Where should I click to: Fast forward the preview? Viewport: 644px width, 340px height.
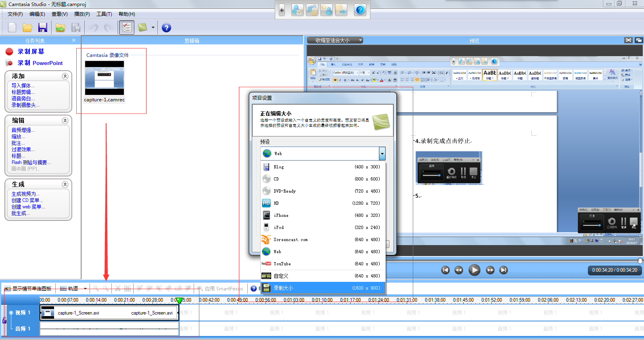(490, 270)
